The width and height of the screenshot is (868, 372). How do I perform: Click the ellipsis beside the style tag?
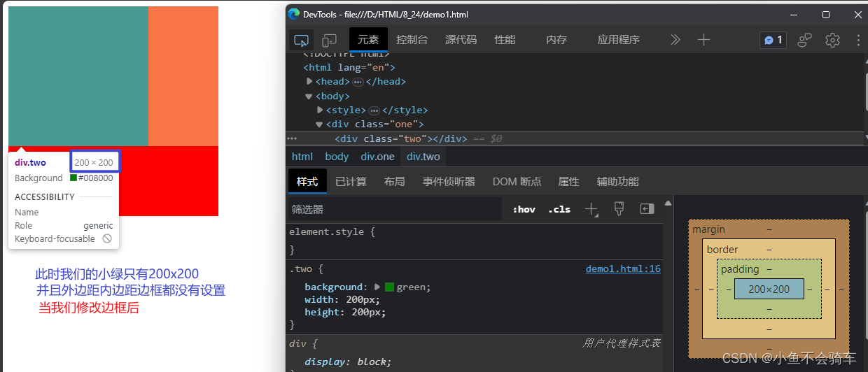pyautogui.click(x=374, y=110)
